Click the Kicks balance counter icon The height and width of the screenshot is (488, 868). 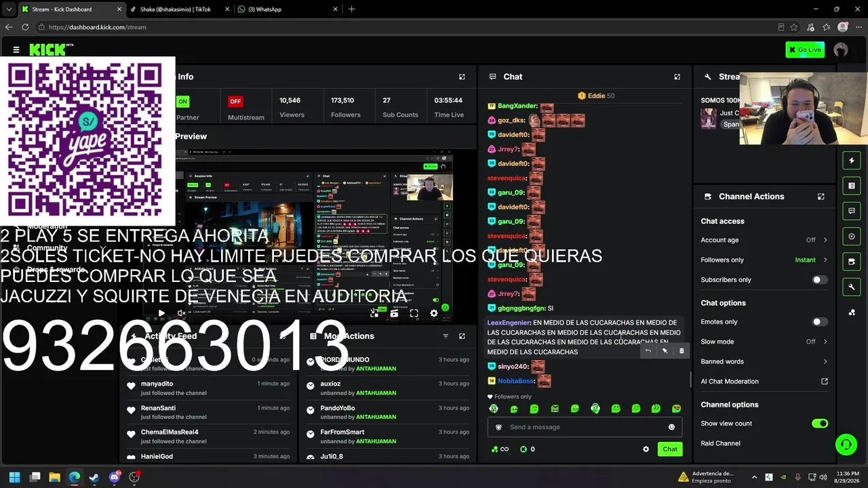tap(523, 449)
